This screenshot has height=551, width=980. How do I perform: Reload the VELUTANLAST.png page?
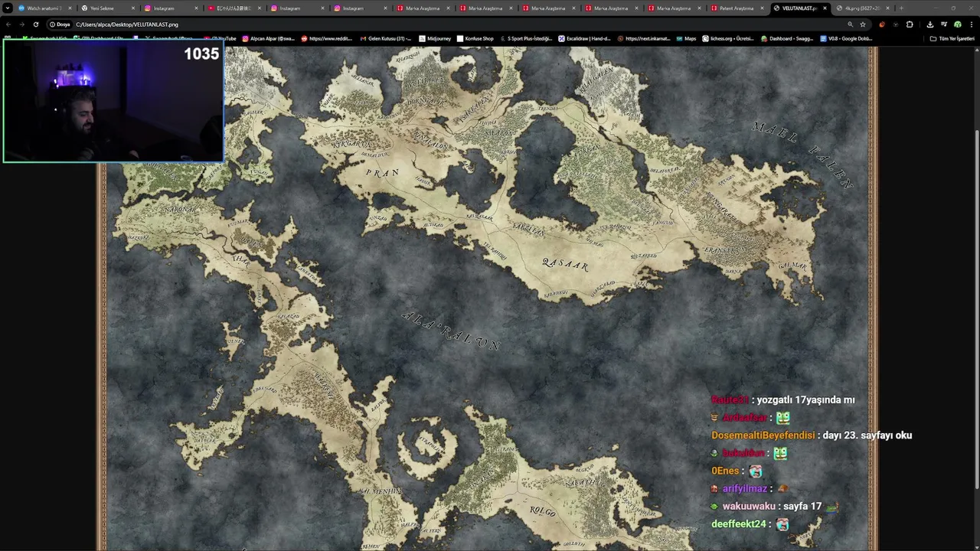coord(35,24)
